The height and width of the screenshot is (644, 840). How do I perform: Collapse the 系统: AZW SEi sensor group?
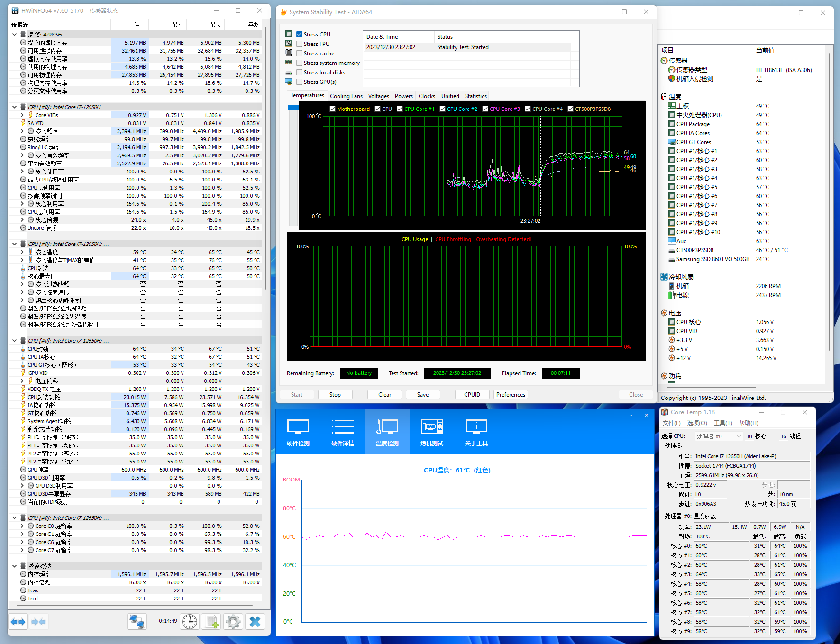click(x=15, y=35)
